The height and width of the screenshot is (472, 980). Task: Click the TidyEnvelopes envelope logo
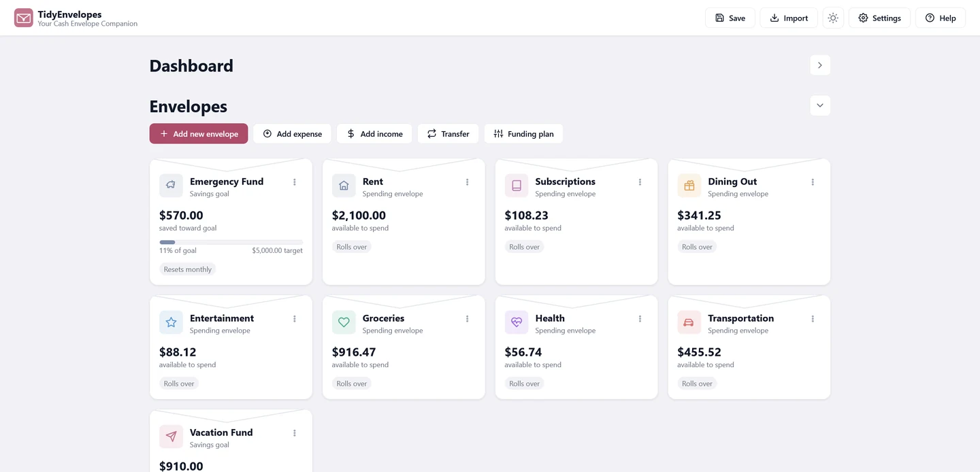24,18
